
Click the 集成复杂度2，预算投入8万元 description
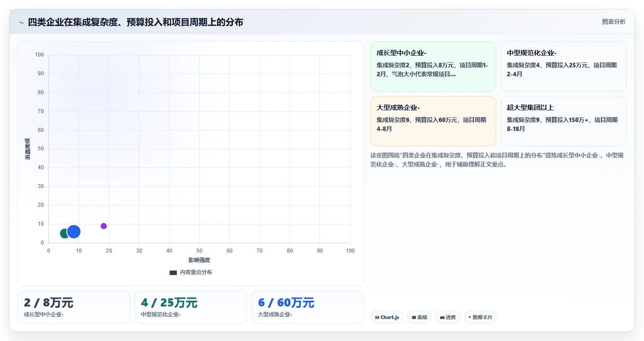(x=432, y=70)
